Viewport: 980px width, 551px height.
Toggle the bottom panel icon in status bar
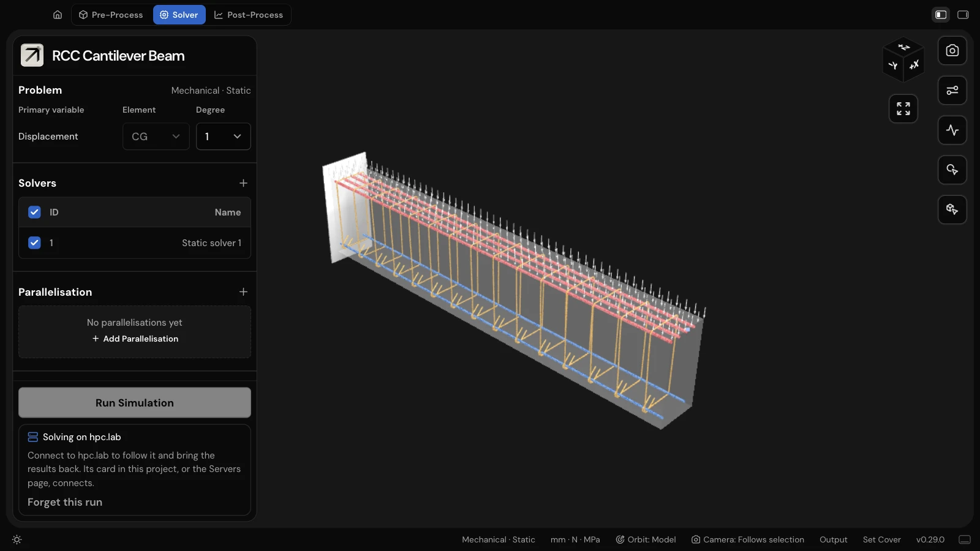965,539
